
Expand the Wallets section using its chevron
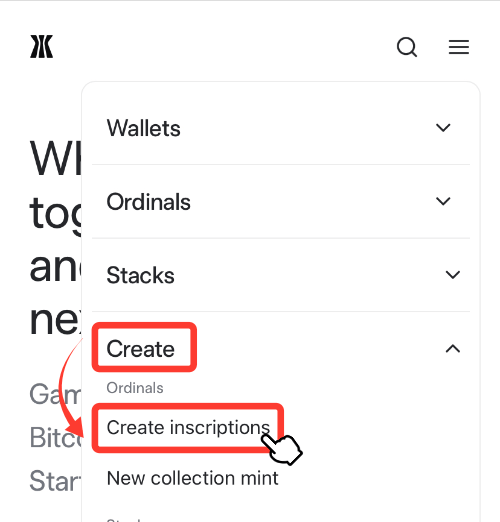pyautogui.click(x=443, y=128)
